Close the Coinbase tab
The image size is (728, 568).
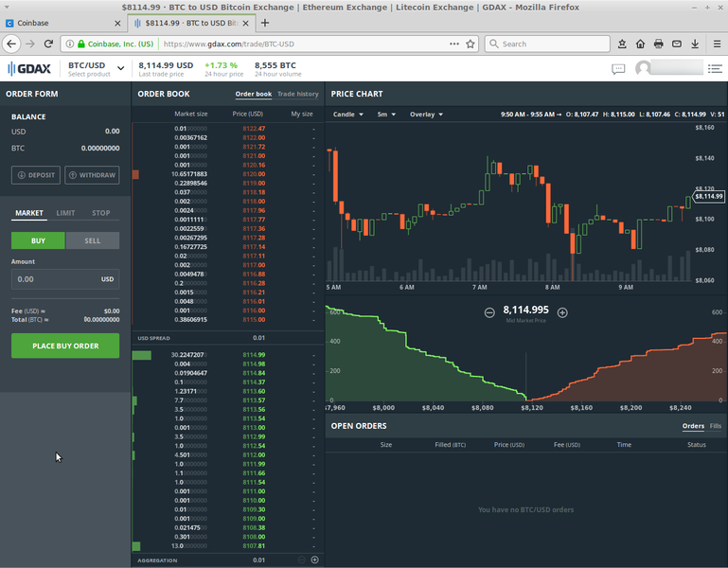pyautogui.click(x=117, y=24)
